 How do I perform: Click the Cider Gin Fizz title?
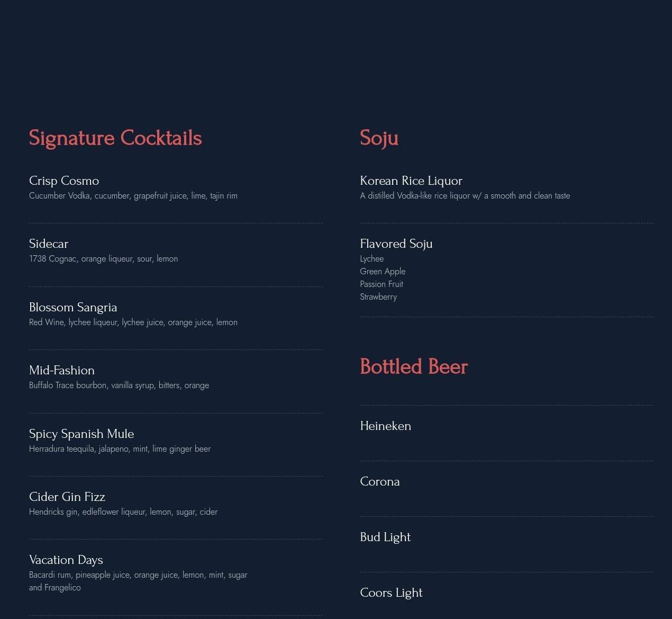point(67,497)
